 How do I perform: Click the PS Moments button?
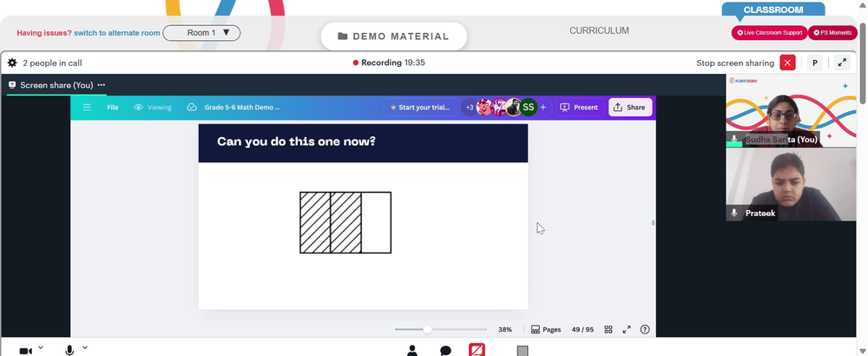tap(832, 33)
